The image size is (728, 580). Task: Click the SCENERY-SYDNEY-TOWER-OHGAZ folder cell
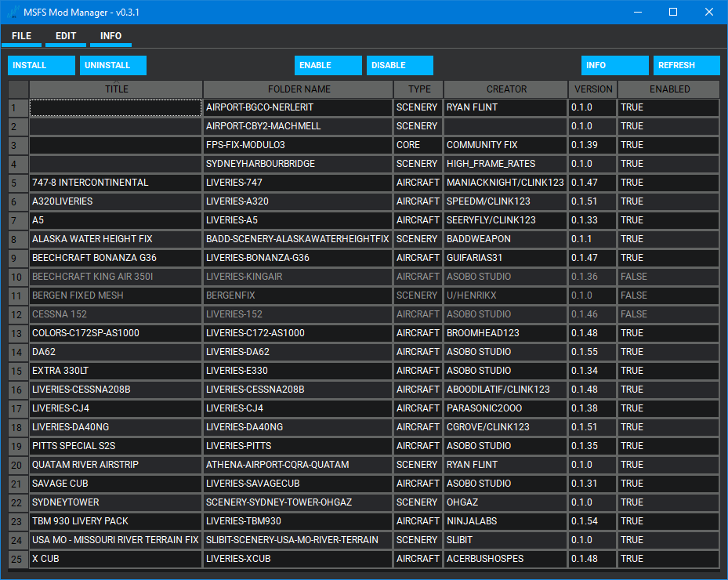pyautogui.click(x=298, y=502)
